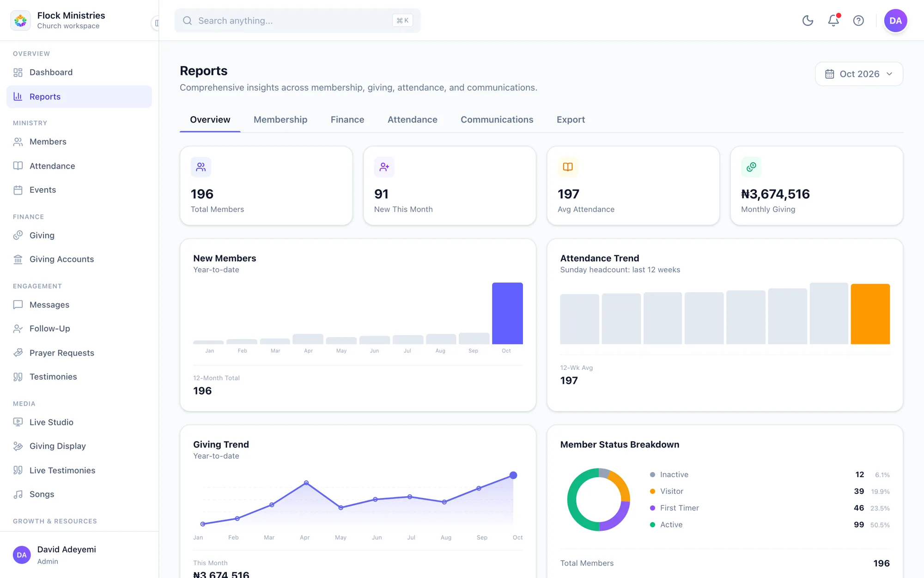
Task: Select the First Timer legend entry
Action: 770,508
